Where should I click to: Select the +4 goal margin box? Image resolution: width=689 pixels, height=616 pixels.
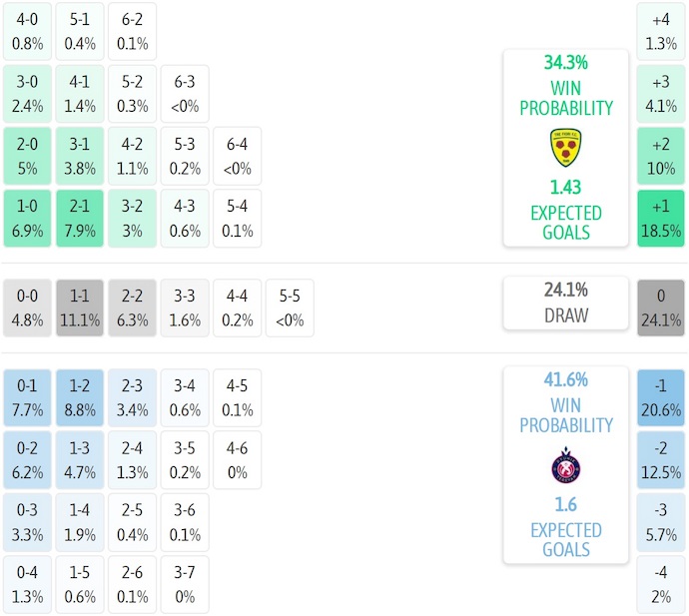[x=661, y=30]
